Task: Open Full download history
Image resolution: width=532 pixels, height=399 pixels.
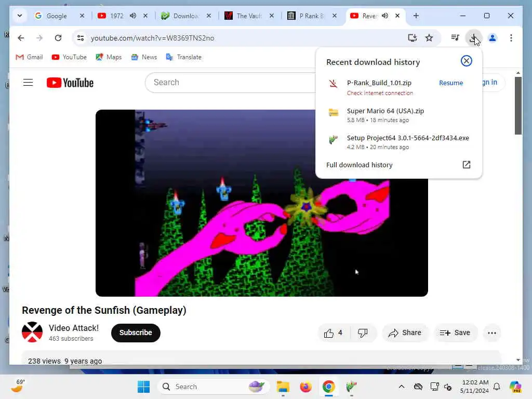Action: click(360, 165)
